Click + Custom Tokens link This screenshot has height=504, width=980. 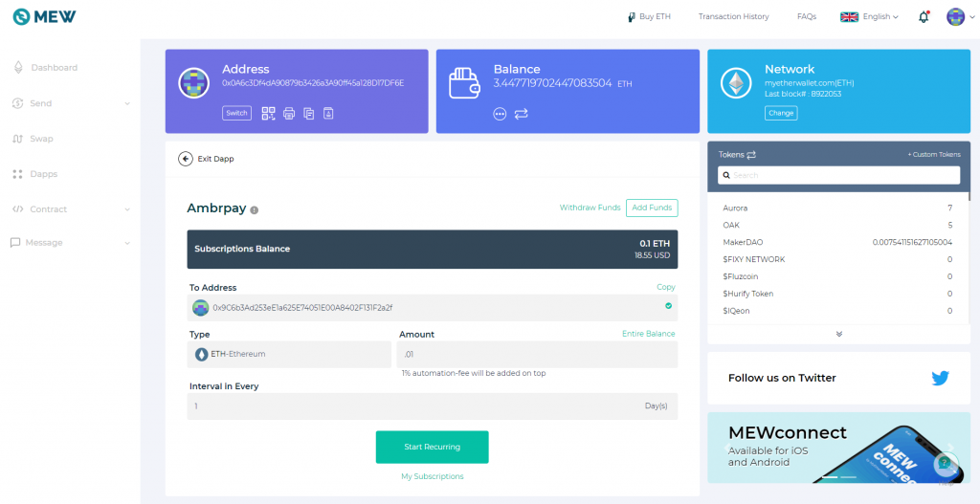click(x=934, y=154)
